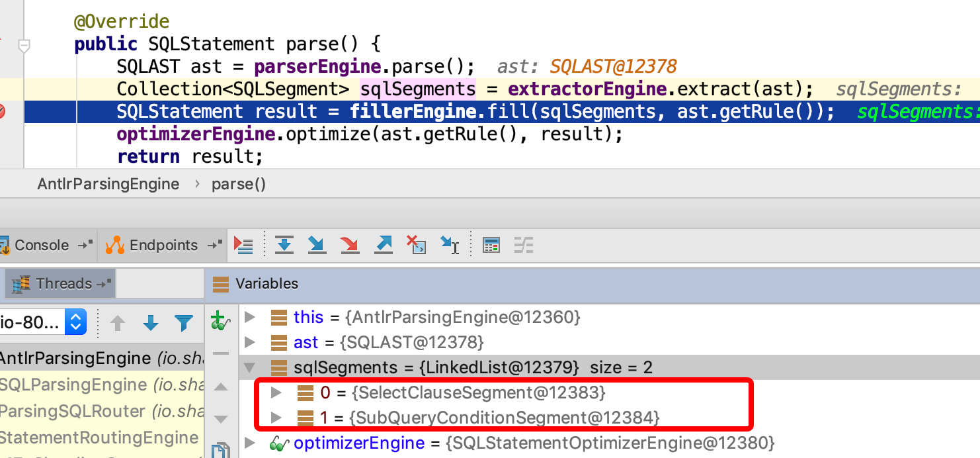Select '{SelectClauseSegment@12383}' value
Viewport: 980px width, 458px height.
pos(478,392)
